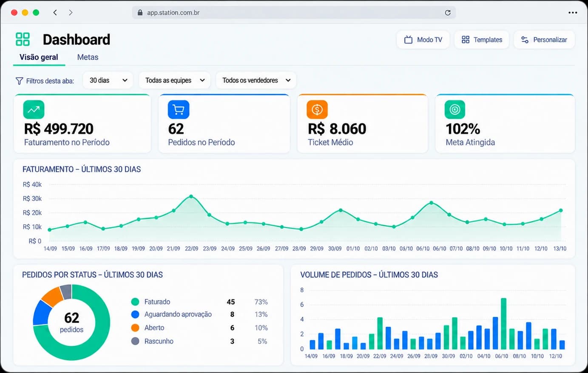This screenshot has height=373, width=588.
Task: Open the 30 dias period dropdown
Action: coord(108,80)
